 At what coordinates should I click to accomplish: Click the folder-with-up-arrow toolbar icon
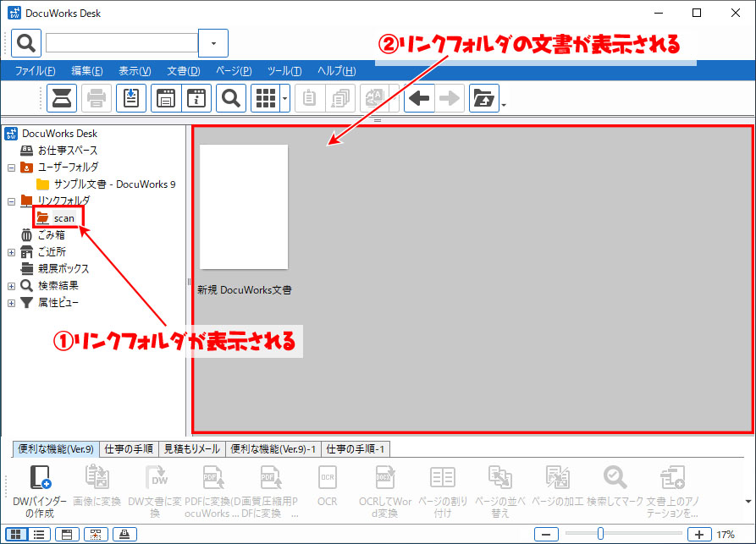484,98
